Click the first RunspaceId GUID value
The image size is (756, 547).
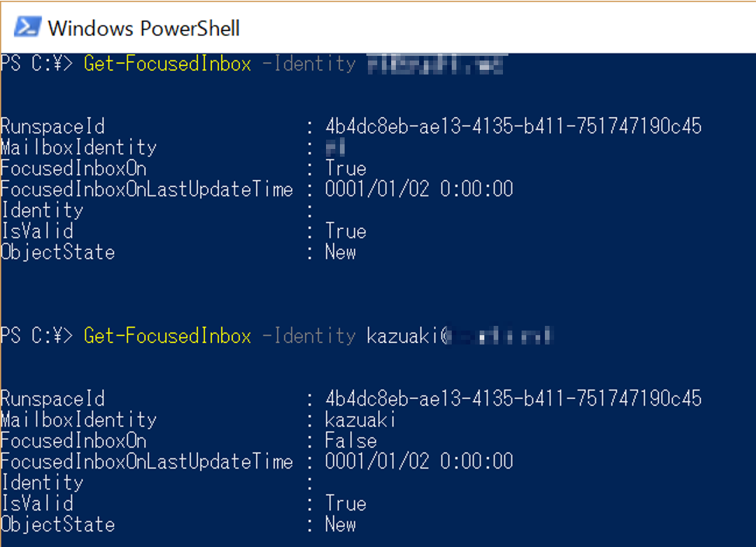click(x=513, y=126)
